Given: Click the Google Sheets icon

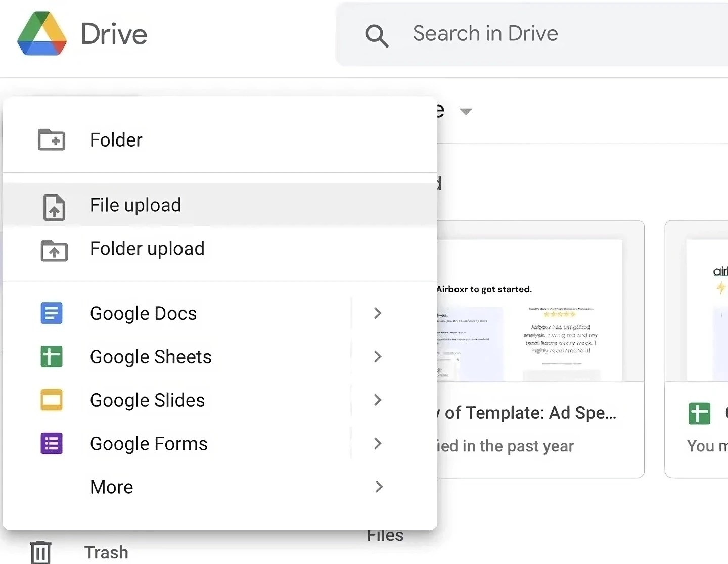Looking at the screenshot, I should pyautogui.click(x=51, y=357).
